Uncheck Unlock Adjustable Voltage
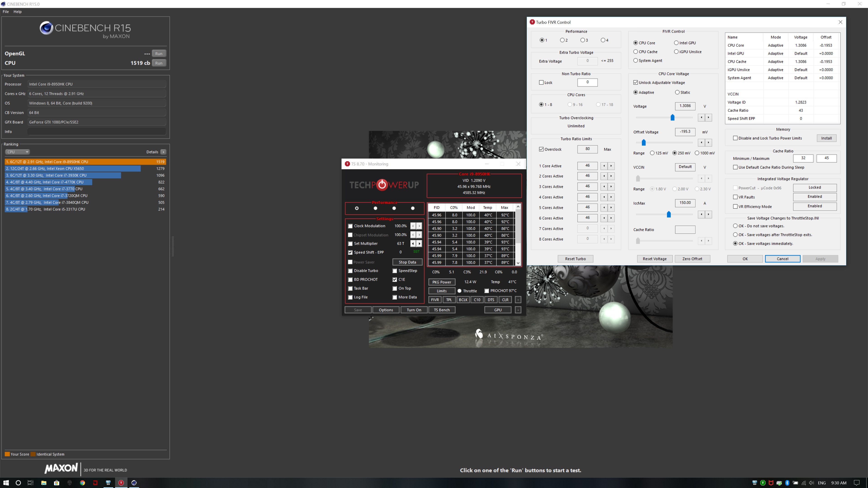The width and height of the screenshot is (868, 488). click(x=635, y=82)
